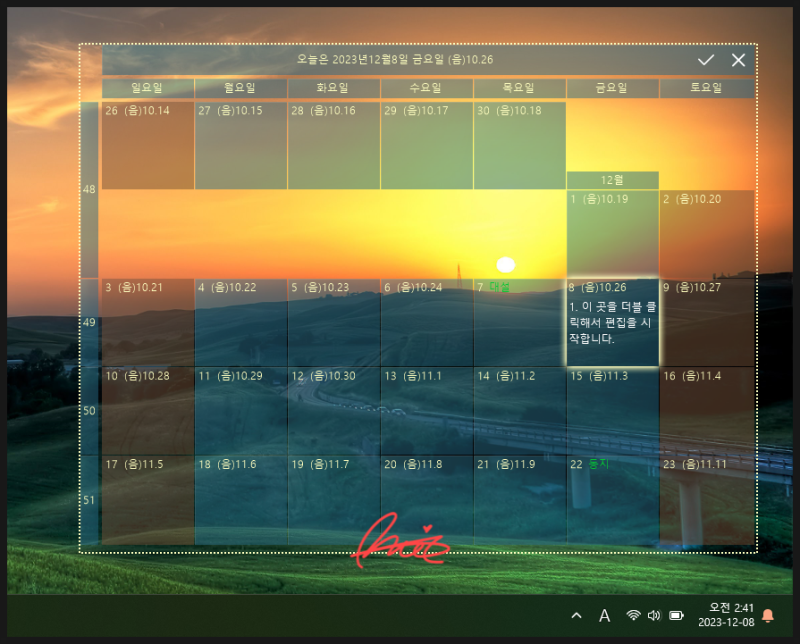Select the November 29 cell (음)10.17
The height and width of the screenshot is (644, 800).
(x=427, y=145)
